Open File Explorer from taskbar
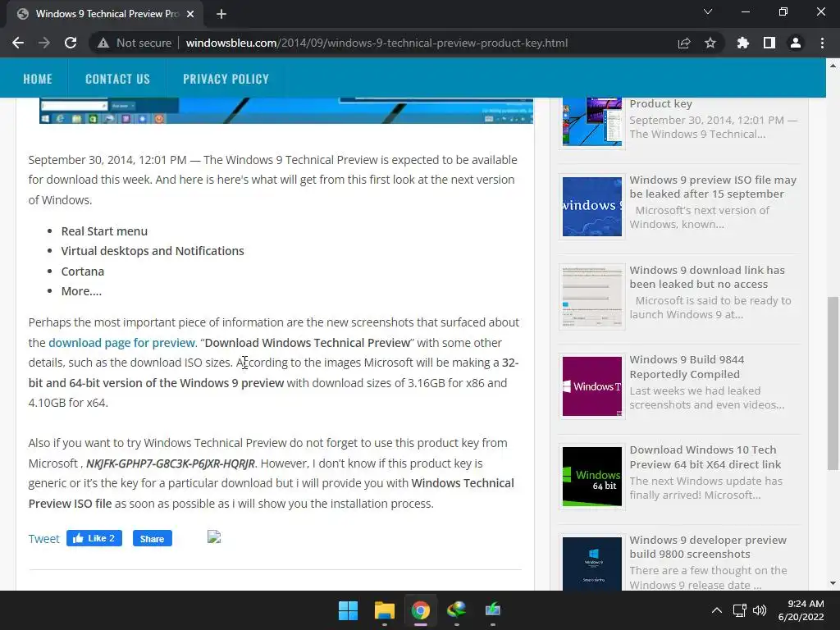Screen dimensions: 840x630 385,610
